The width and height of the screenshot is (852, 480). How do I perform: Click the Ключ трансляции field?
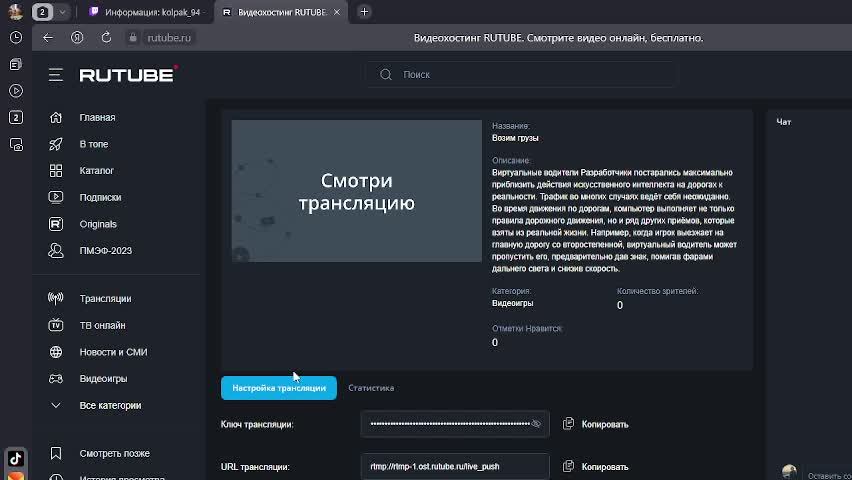click(455, 424)
